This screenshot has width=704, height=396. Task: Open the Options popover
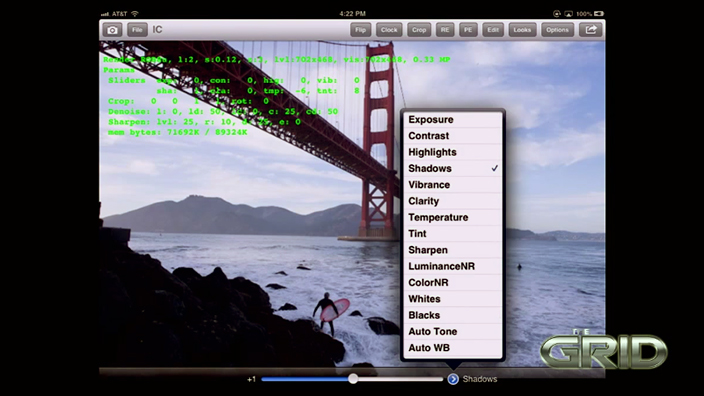557,30
